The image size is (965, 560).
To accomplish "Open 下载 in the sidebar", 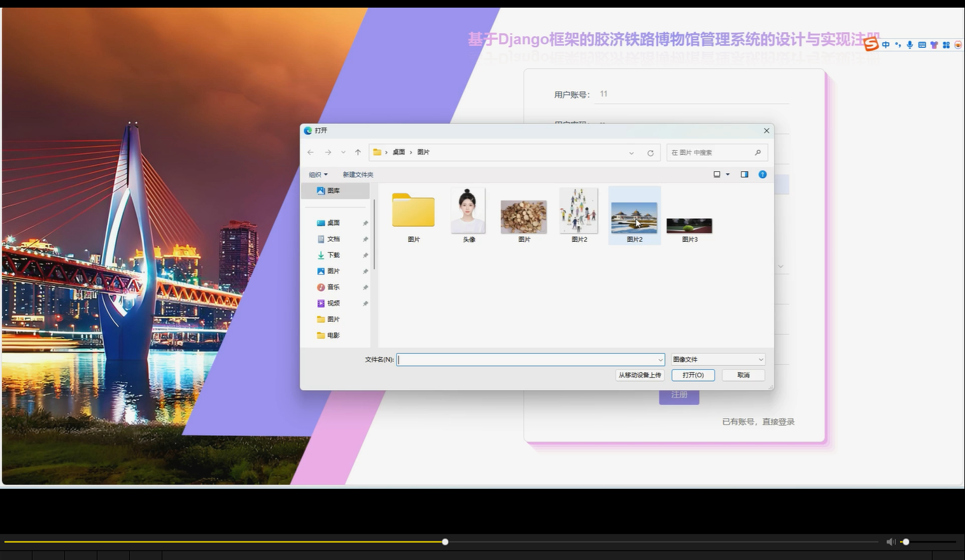I will click(334, 255).
